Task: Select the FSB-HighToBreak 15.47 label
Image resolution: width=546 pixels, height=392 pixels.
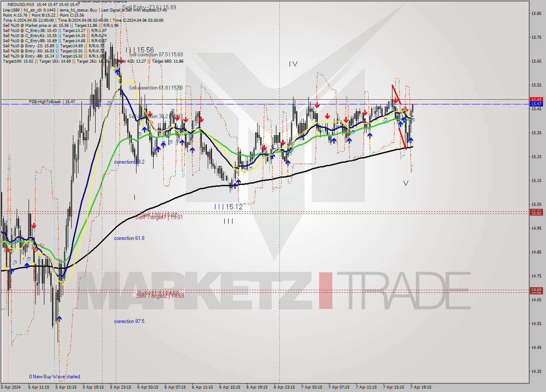Action: tap(52, 102)
